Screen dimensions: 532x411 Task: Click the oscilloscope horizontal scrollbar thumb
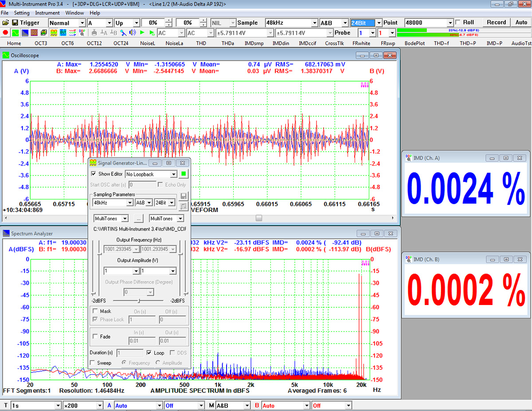(259, 218)
